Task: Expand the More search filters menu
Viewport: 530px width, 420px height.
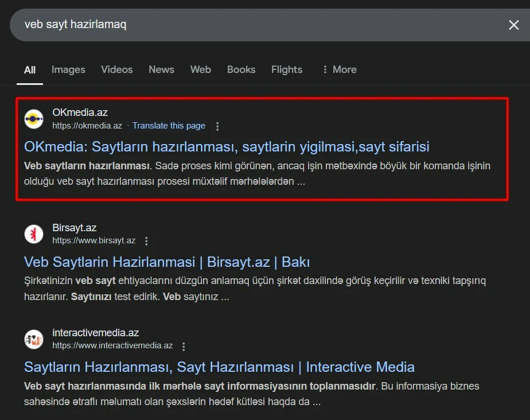Action: click(339, 69)
